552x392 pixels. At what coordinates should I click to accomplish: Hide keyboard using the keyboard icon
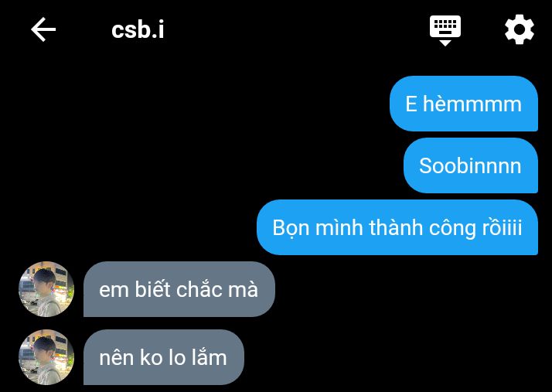point(445,31)
